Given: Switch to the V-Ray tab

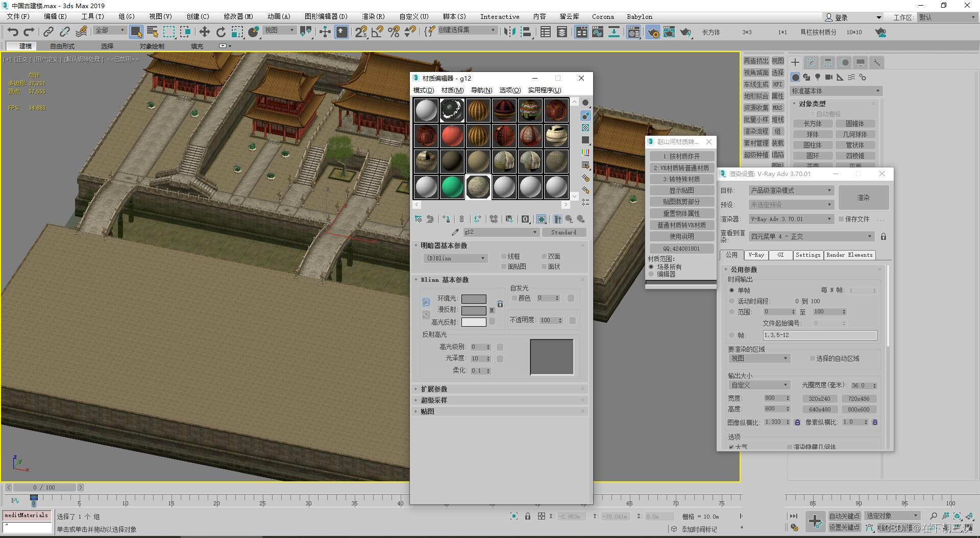Looking at the screenshot, I should click(756, 255).
